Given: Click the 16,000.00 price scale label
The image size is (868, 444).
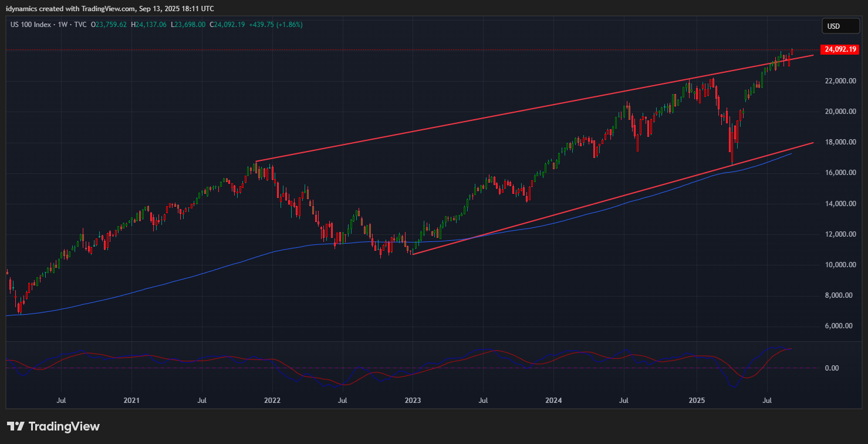Looking at the screenshot, I should pos(838,173).
